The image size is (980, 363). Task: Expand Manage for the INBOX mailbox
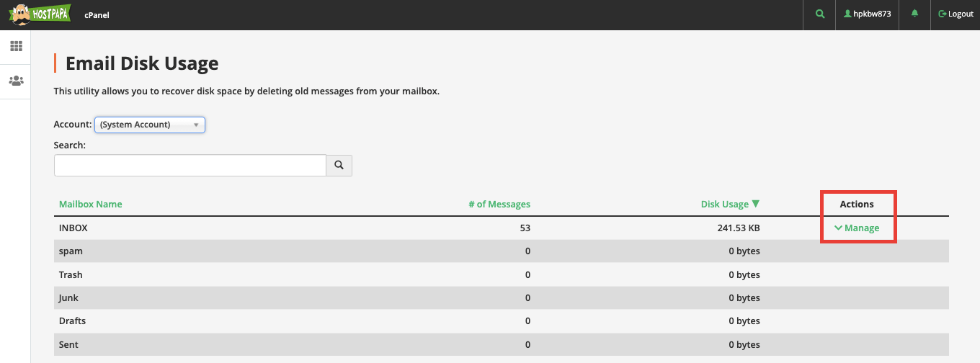[857, 228]
